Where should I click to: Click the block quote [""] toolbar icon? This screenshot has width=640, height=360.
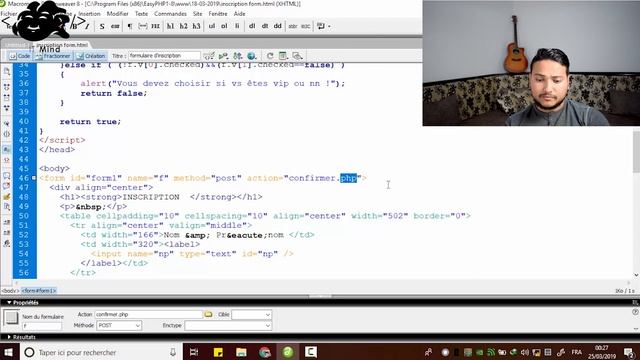[x=142, y=26]
